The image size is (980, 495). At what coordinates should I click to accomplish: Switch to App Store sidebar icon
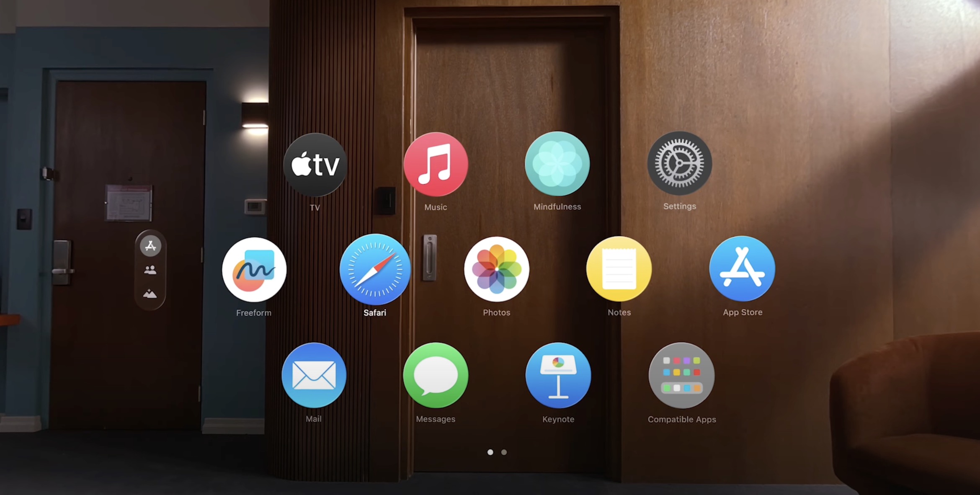[x=151, y=247]
